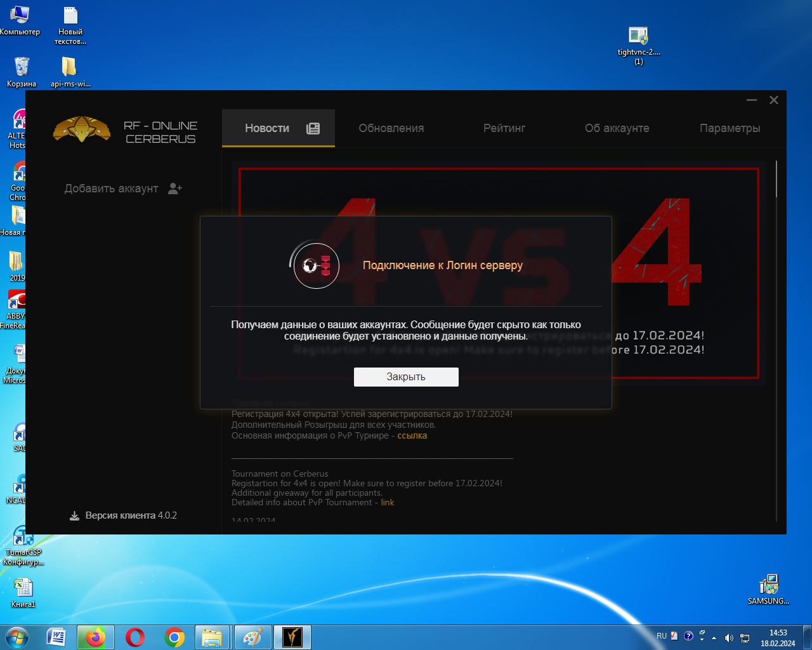Open Компьютер desktop icon
The image size is (812, 650).
point(20,20)
